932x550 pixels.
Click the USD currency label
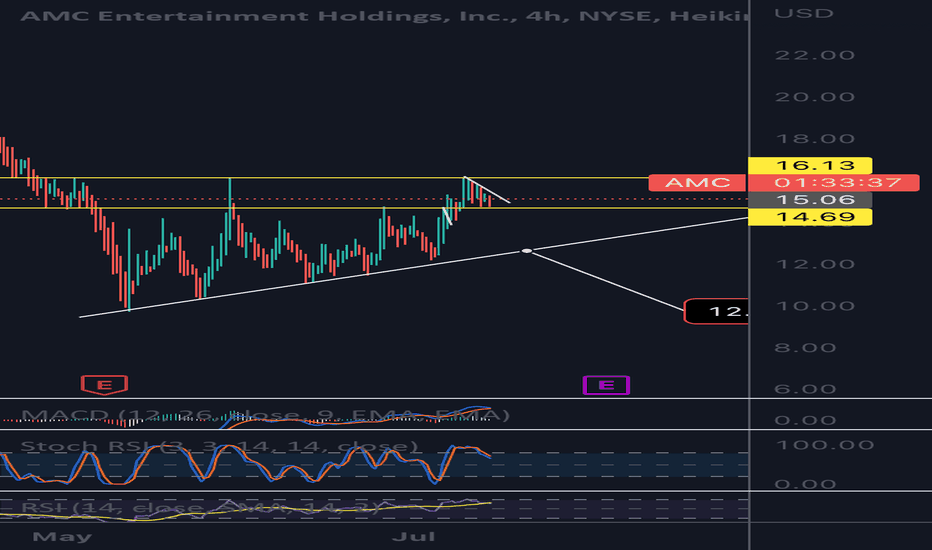point(804,13)
